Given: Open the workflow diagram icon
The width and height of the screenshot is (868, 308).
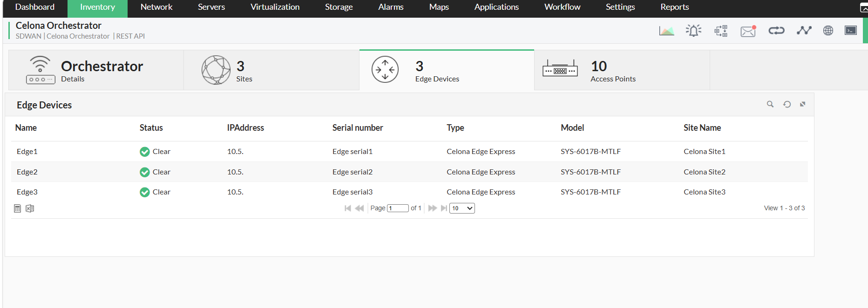Looking at the screenshot, I should click(x=721, y=31).
